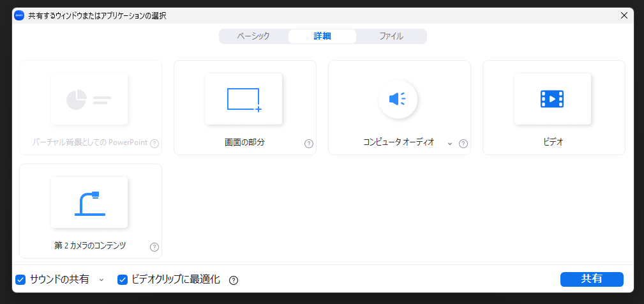Screen dimensions: 644x304
Task: Open the コンピュータオーディオ dropdown chevron
Action: (449, 144)
